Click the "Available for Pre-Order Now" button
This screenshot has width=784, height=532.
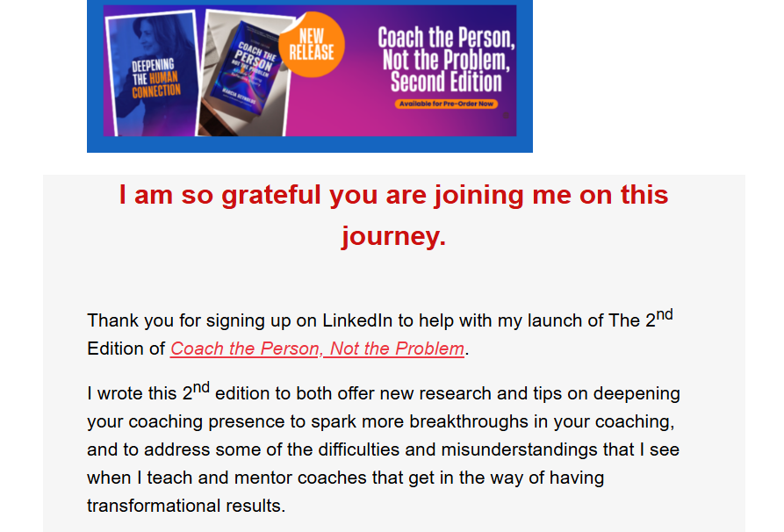tap(446, 104)
